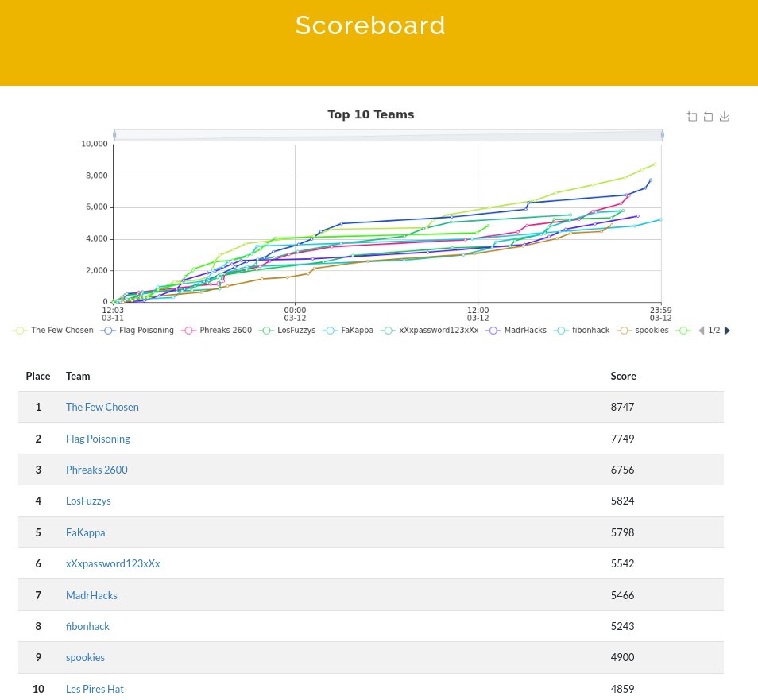Click the right handle of the zoom slider

(663, 135)
